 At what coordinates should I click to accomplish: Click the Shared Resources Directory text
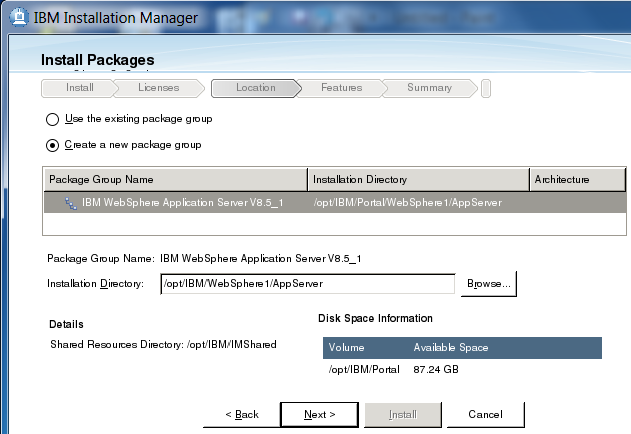163,345
